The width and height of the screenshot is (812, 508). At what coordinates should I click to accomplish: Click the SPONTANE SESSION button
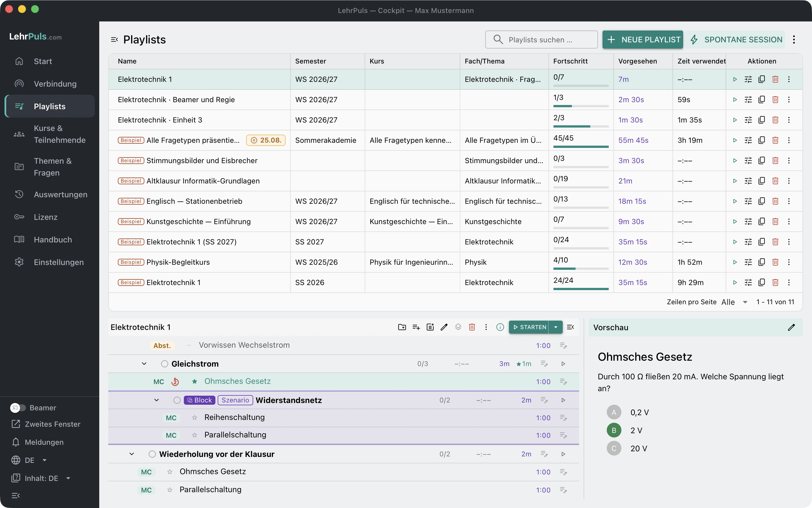736,40
